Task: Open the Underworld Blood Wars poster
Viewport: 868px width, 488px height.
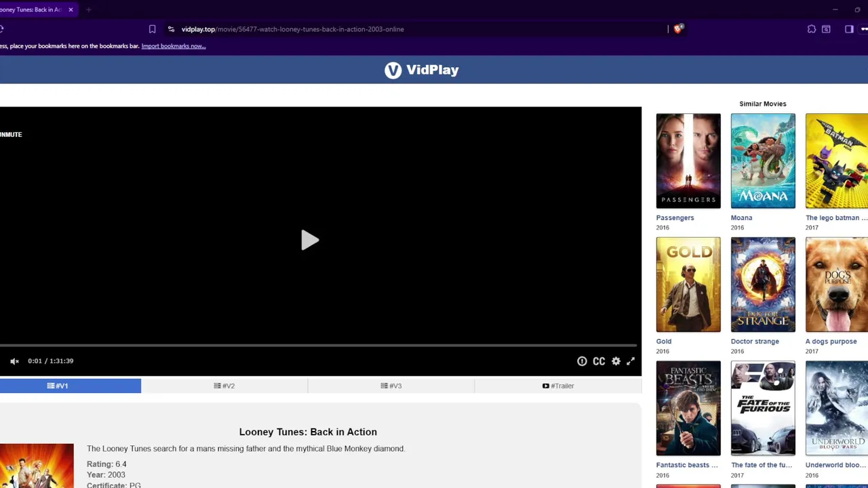Action: tap(837, 408)
